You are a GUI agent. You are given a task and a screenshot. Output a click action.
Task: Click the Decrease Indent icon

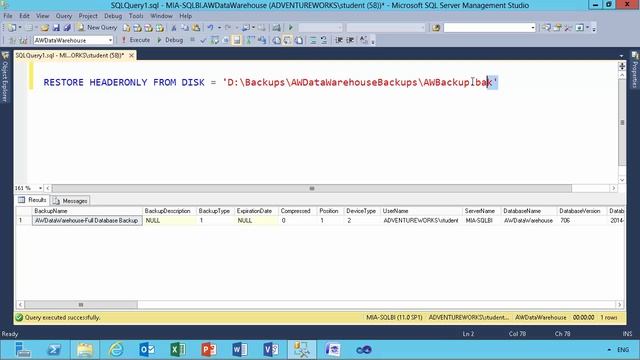click(x=339, y=40)
